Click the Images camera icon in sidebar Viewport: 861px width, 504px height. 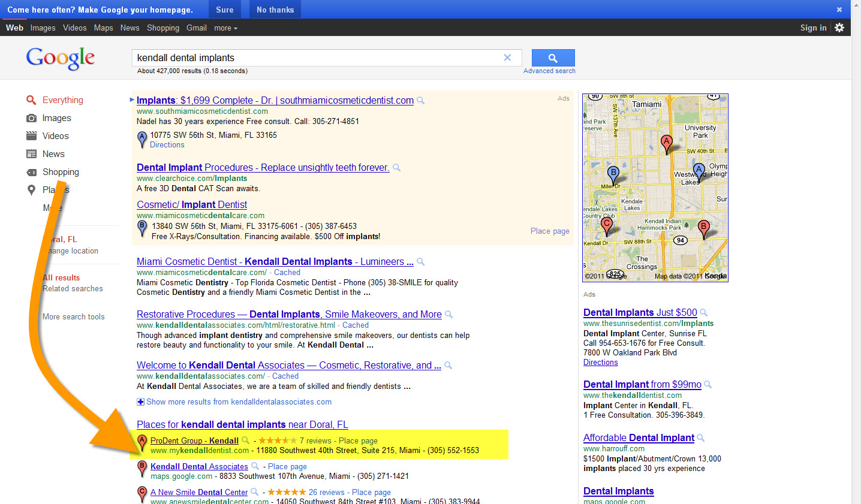point(31,118)
